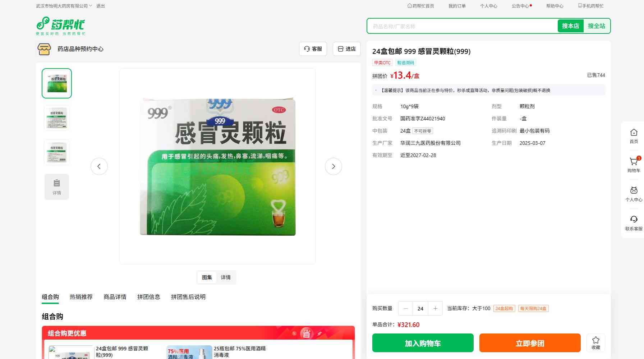Screen dimensions: 644x359
Task: Show previous product image with left arrow
Action: (x=99, y=166)
